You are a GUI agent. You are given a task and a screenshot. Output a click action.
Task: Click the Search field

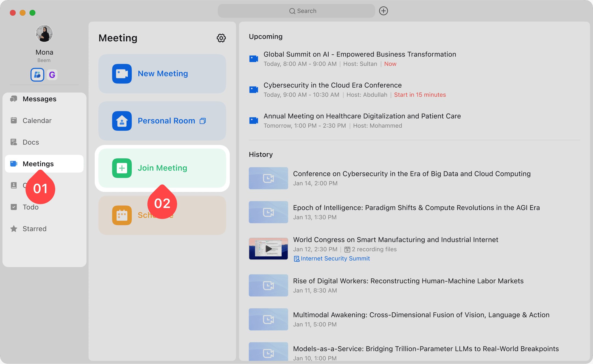[296, 11]
